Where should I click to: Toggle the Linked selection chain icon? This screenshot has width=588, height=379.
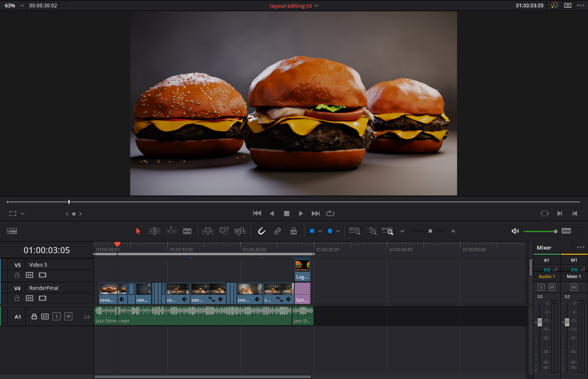click(x=278, y=231)
